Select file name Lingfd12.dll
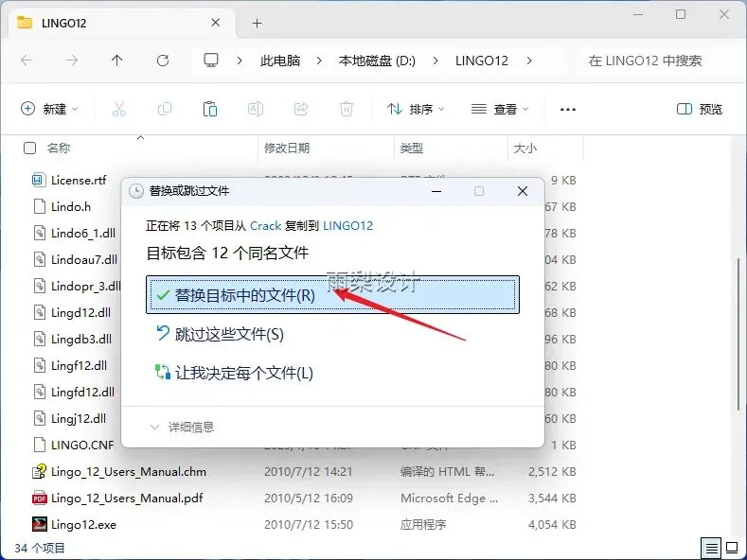Image resolution: width=747 pixels, height=560 pixels. [83, 392]
